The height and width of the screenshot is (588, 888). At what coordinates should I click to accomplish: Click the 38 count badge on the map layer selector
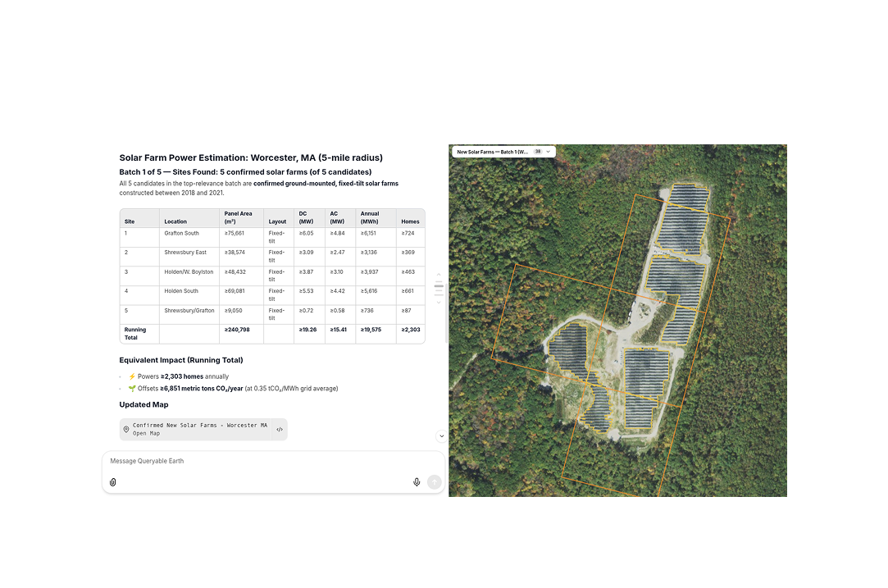point(538,152)
